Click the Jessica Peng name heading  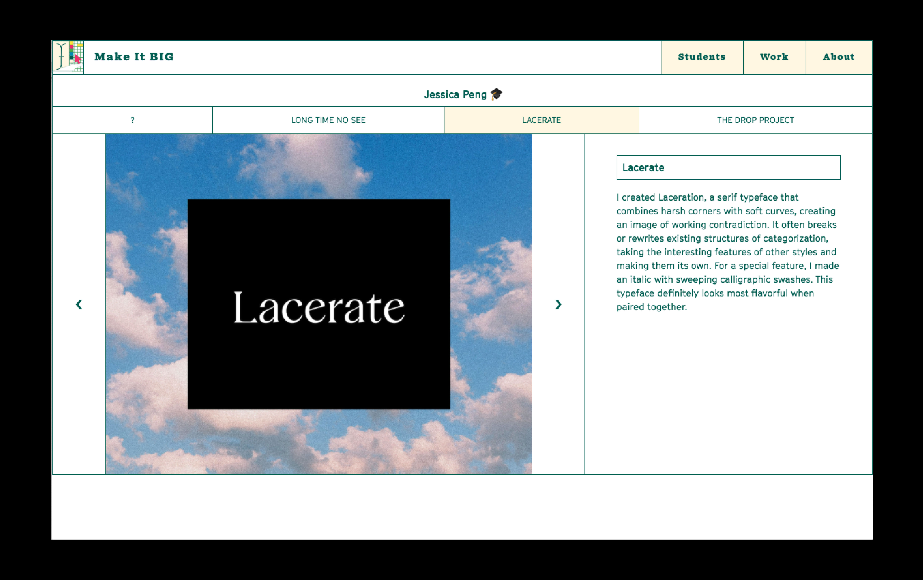pyautogui.click(x=455, y=95)
